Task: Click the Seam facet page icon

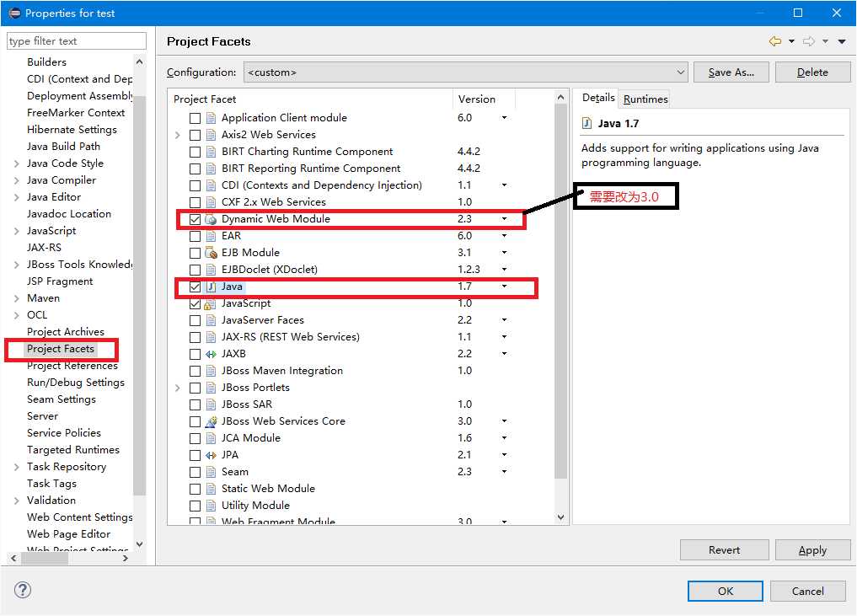Action: point(211,472)
